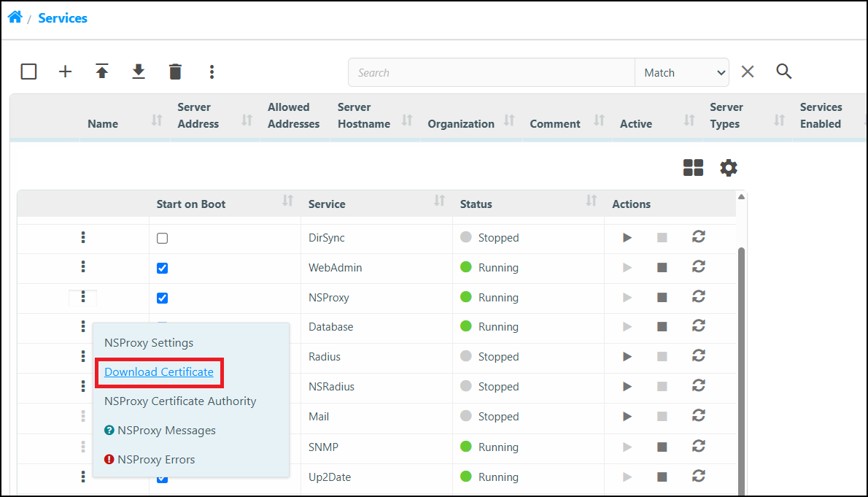Stop the NSProxy service
868x497 pixels.
click(662, 298)
